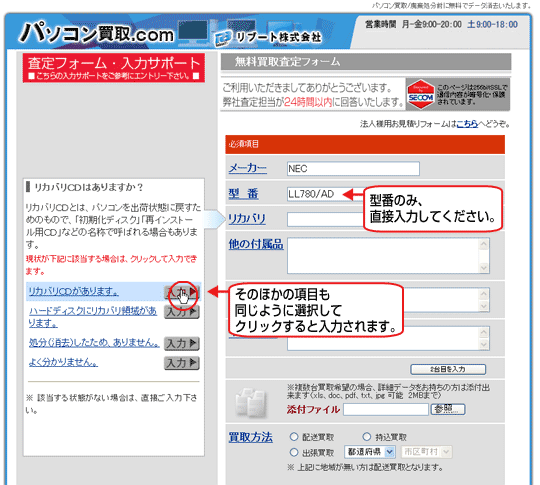540x485 pixels.
Task: Click the 添付ファイル file path field
Action: (386, 410)
